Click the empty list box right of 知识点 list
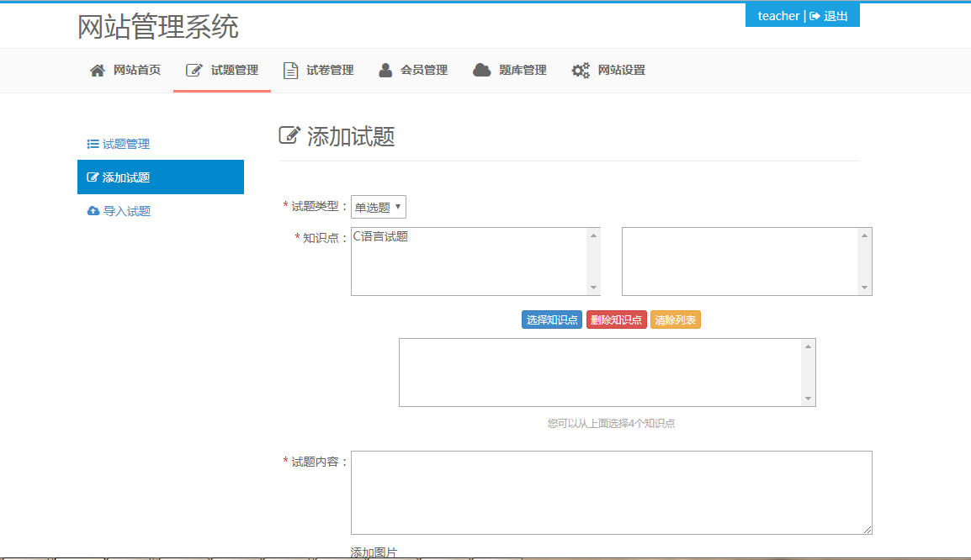971x560 pixels. [747, 262]
